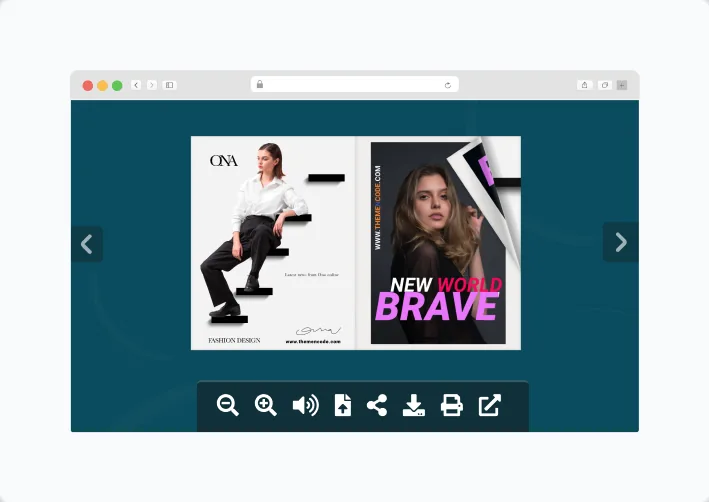The width and height of the screenshot is (709, 502).
Task: Click the open in new window icon
Action: [x=490, y=405]
